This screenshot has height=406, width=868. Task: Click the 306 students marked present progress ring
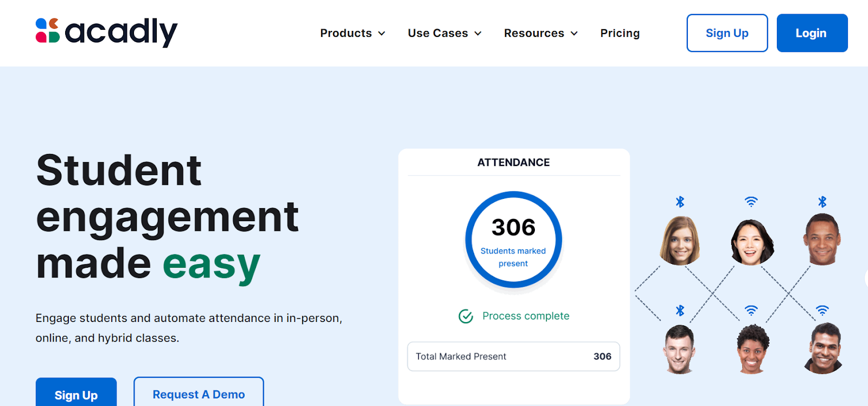[513, 239]
